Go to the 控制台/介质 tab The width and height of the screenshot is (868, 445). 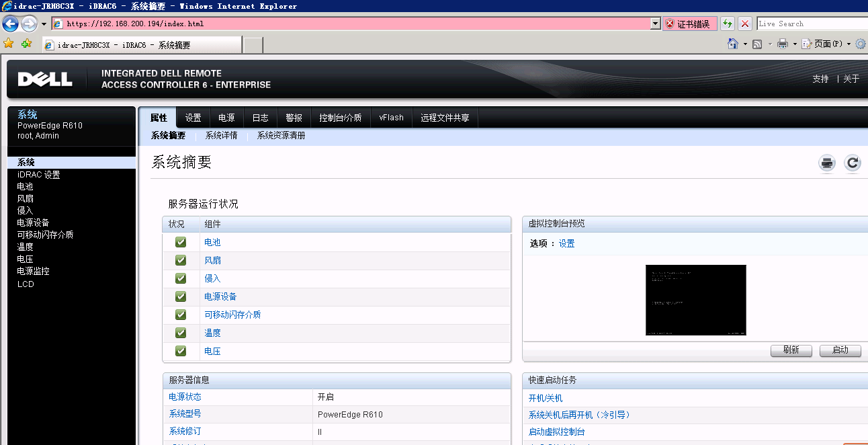click(341, 118)
